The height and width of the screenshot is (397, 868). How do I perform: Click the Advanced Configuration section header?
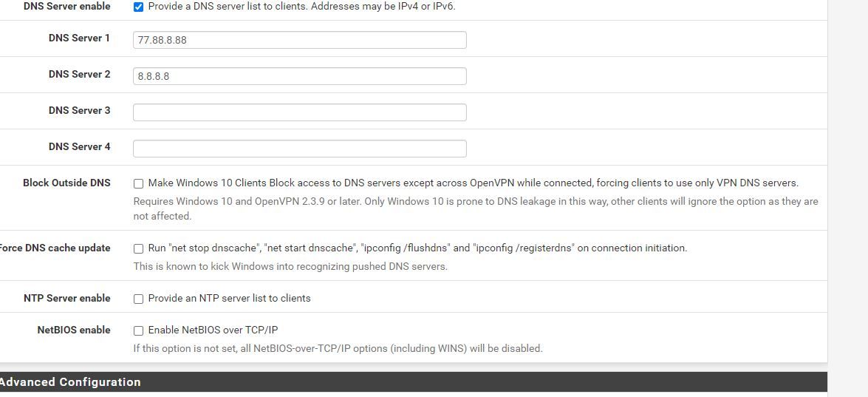click(70, 382)
